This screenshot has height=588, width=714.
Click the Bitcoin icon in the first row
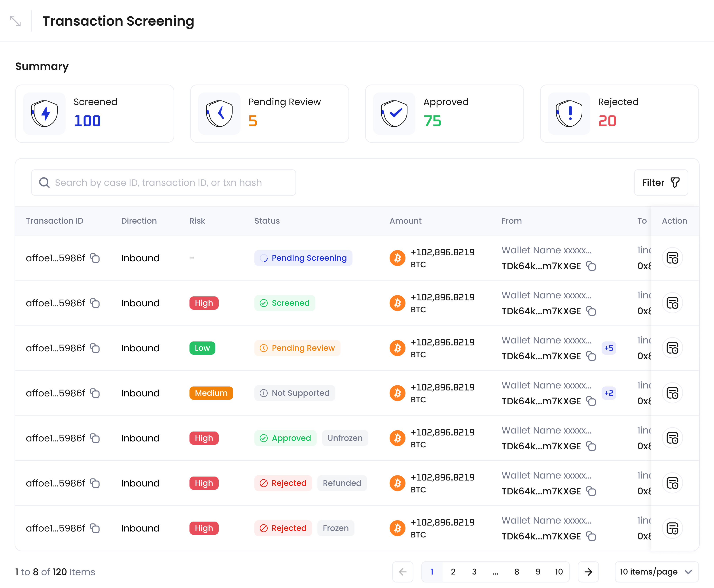pyautogui.click(x=397, y=258)
